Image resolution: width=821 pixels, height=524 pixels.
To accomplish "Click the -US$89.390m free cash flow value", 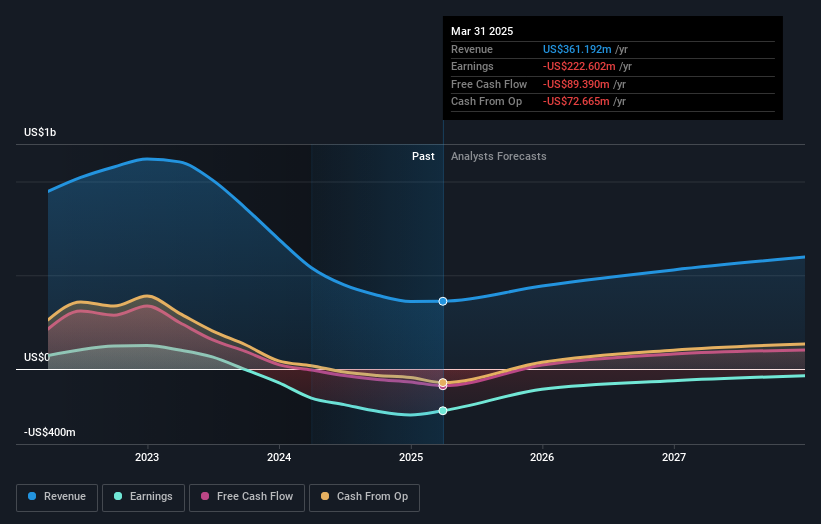I will [576, 84].
